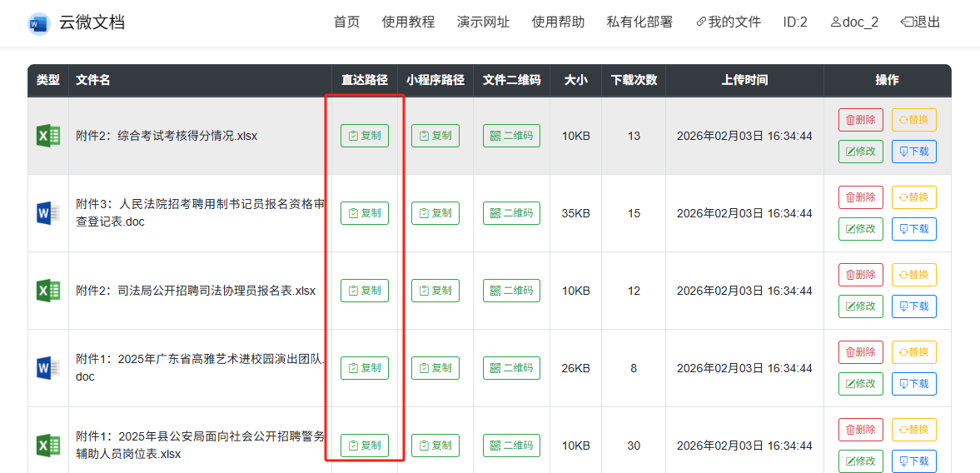
Task: Go to 使用教程 navigation item
Action: 408,22
